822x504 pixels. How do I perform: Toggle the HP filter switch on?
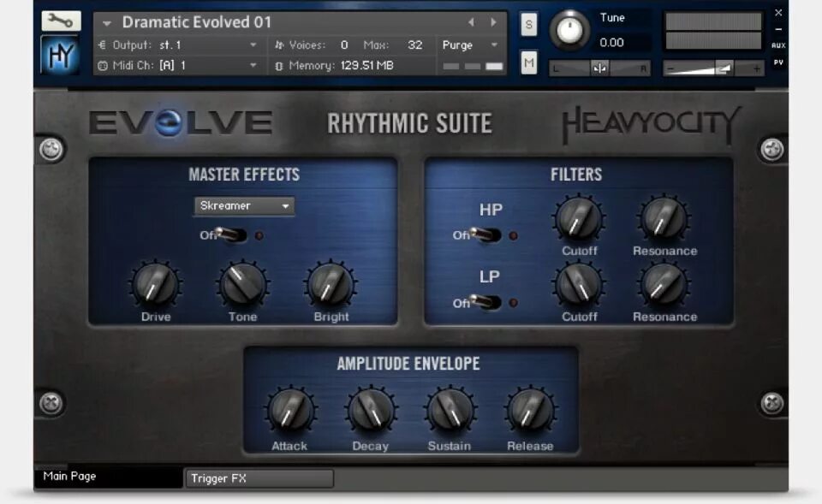tap(486, 234)
